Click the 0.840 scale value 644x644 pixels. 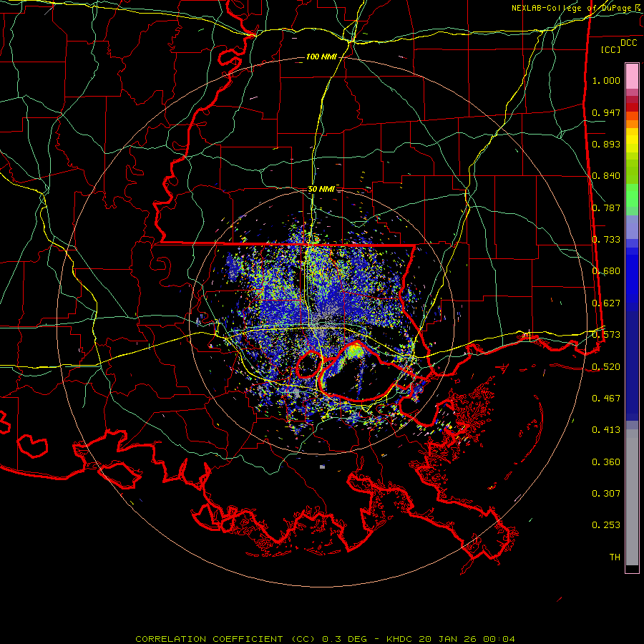click(x=606, y=176)
